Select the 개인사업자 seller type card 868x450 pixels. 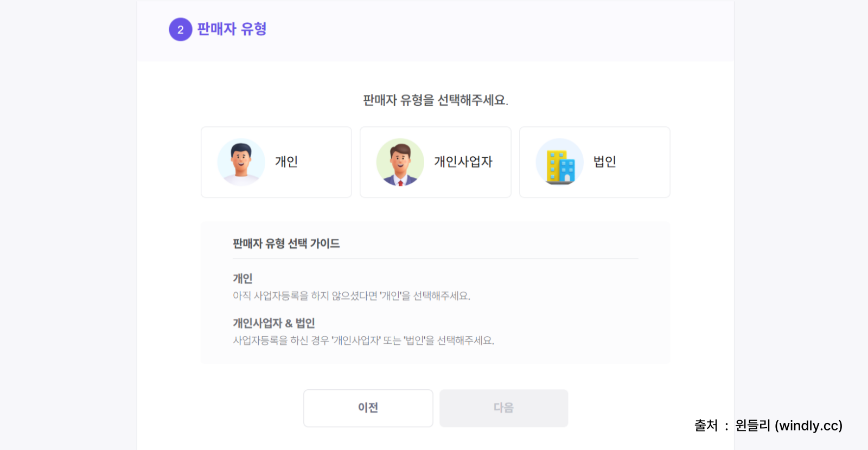point(435,162)
